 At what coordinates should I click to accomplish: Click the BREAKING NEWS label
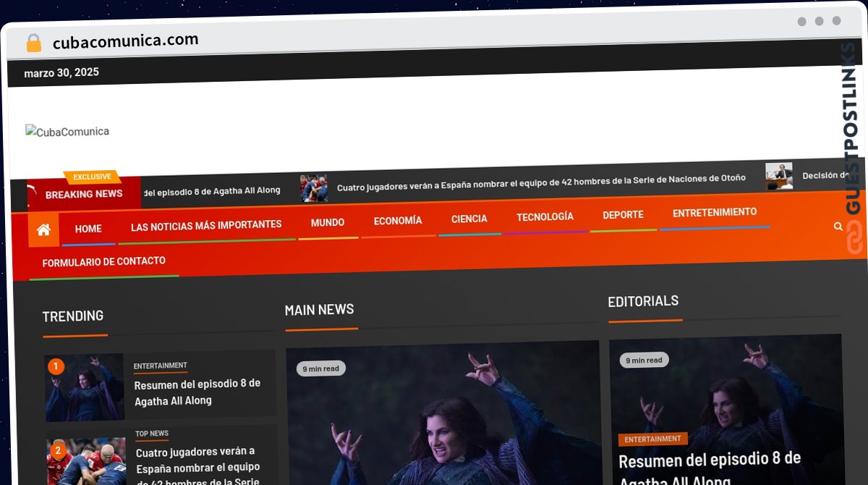coord(84,194)
